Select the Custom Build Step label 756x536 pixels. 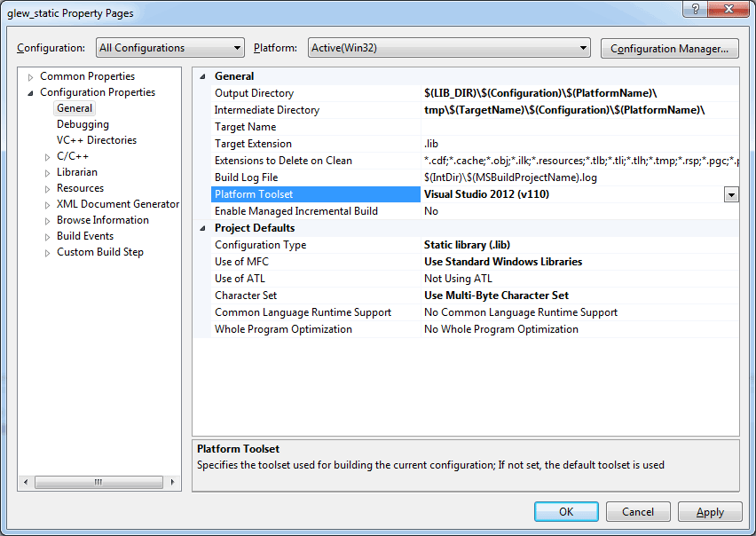pos(99,252)
